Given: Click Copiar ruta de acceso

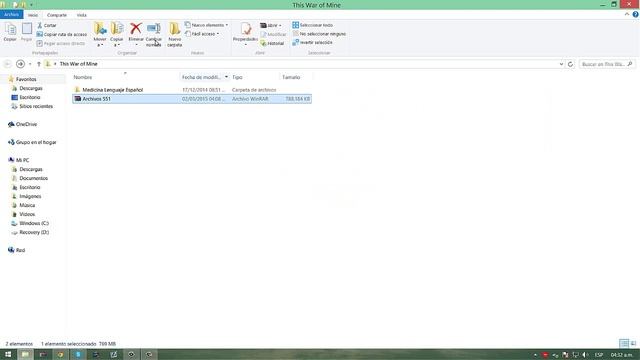Looking at the screenshot, I should [x=62, y=34].
